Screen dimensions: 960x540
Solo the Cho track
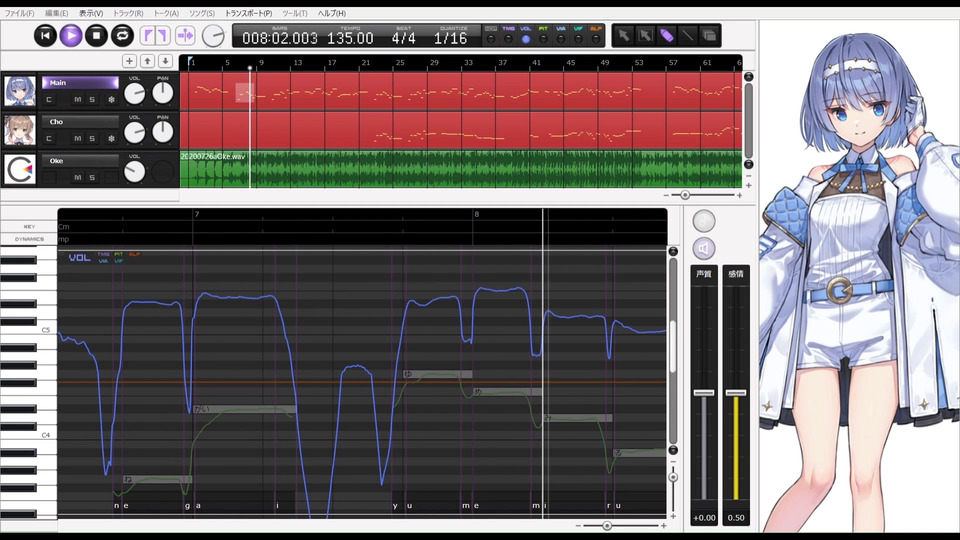(92, 138)
